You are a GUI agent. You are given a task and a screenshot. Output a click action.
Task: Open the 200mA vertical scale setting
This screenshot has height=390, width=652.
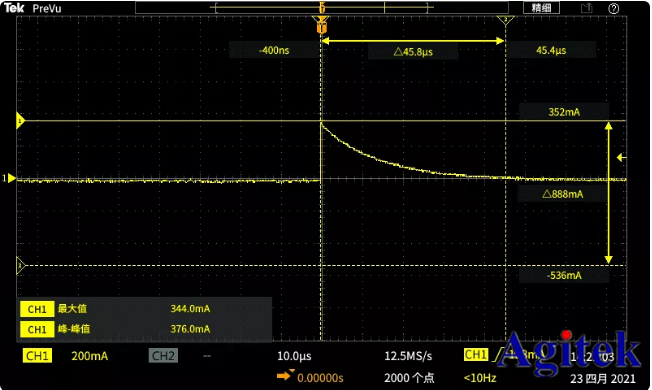(89, 356)
